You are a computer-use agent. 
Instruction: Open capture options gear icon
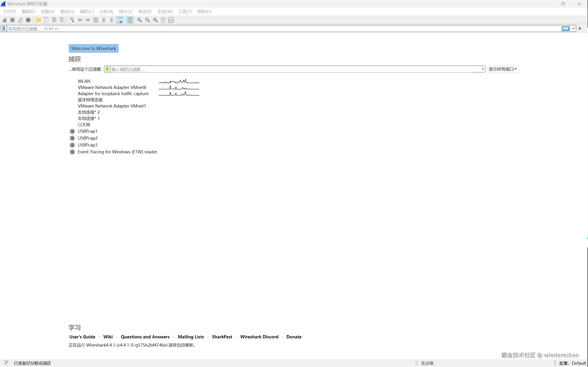click(28, 20)
